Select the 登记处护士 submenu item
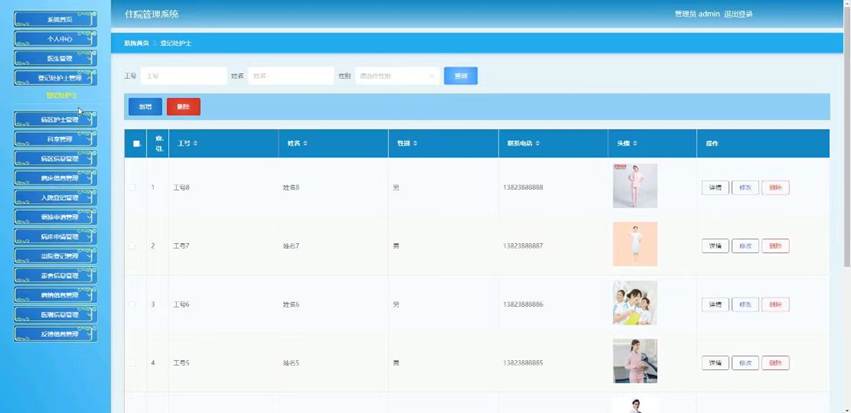 point(61,96)
